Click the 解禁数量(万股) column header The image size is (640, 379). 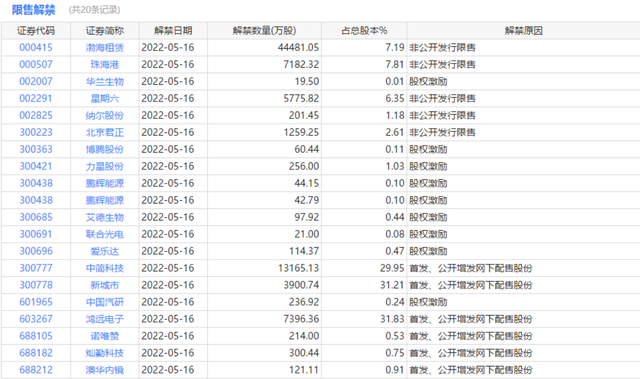[264, 31]
